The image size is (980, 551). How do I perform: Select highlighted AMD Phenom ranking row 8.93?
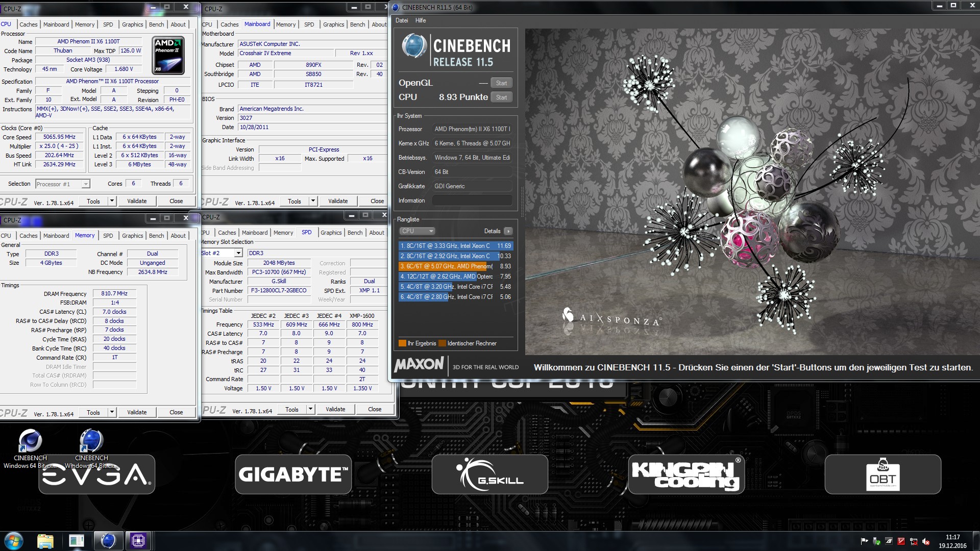455,266
